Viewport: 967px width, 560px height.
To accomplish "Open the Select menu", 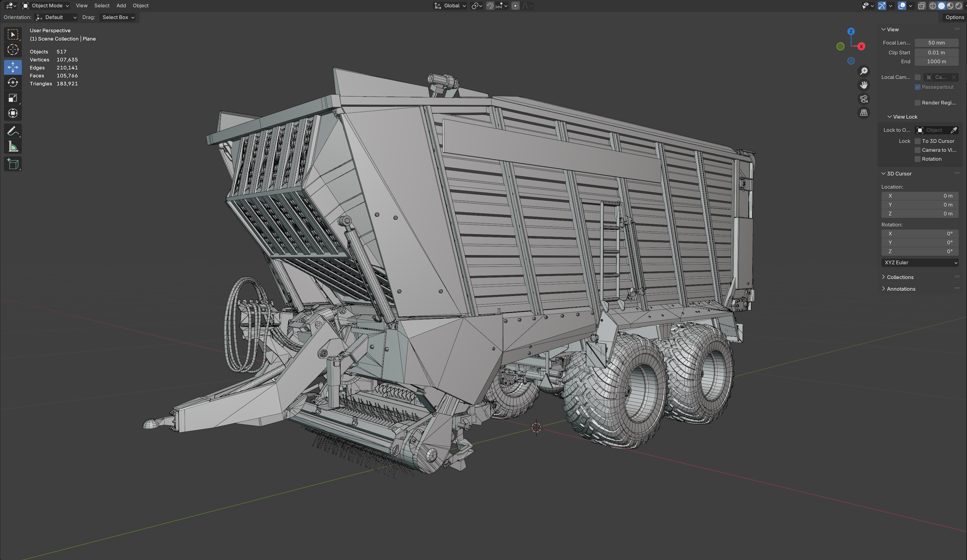I will tap(102, 6).
